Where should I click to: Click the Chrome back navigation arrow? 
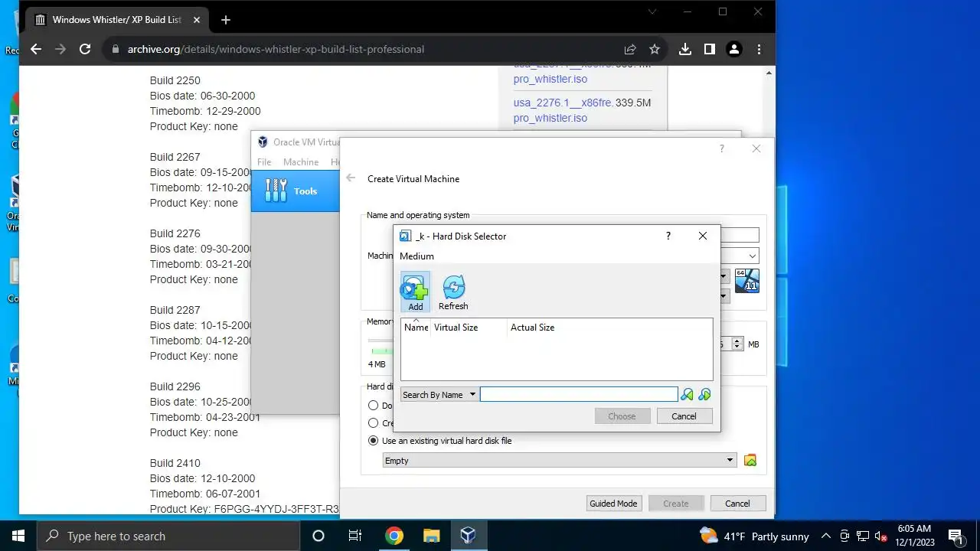(x=36, y=49)
